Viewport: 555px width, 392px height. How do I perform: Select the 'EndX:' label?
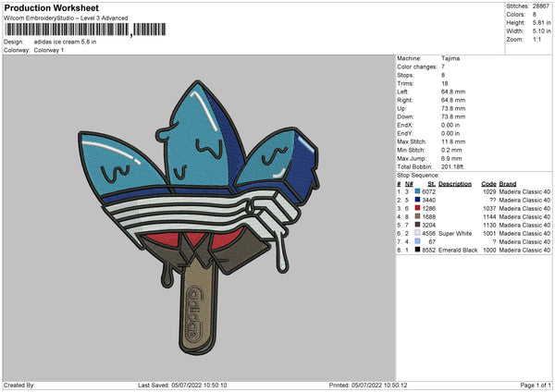pyautogui.click(x=405, y=125)
